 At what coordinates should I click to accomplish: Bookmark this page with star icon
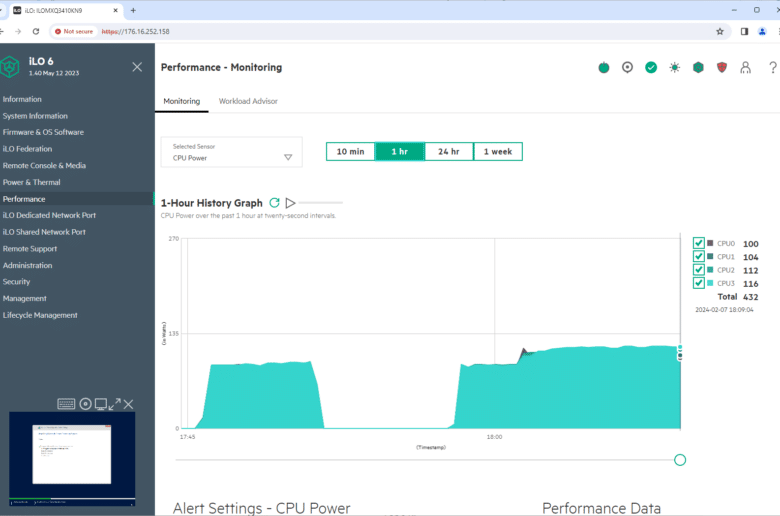pyautogui.click(x=720, y=31)
